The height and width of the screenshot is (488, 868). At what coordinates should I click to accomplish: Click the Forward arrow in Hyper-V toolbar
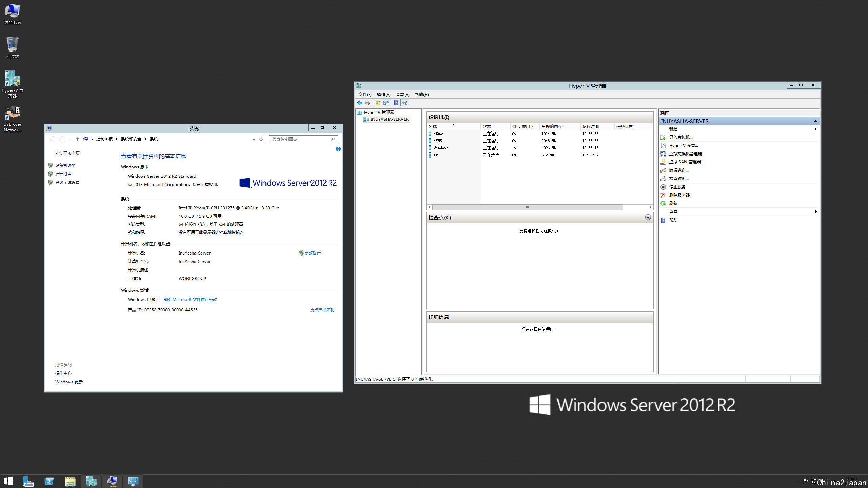[368, 103]
